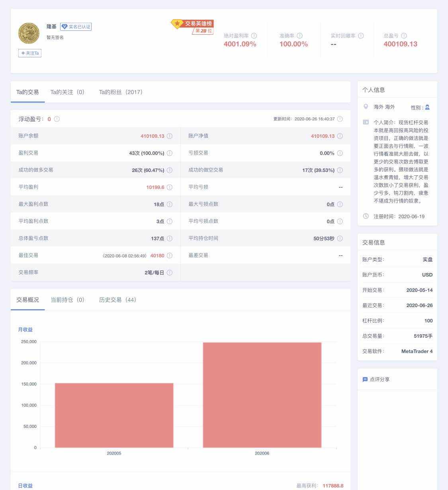The width and height of the screenshot is (448, 490).
Task: Show info icon for 成功的做空交易
Action: coord(340,171)
